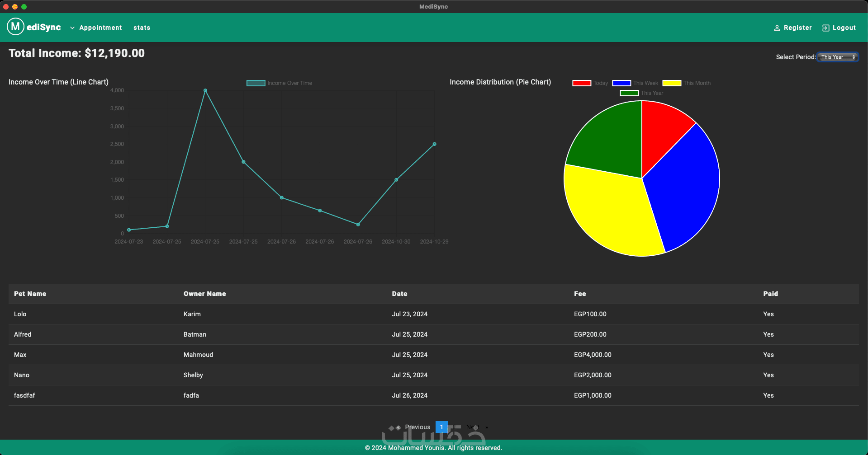
Task: Click page 1 pagination button
Action: tap(441, 427)
